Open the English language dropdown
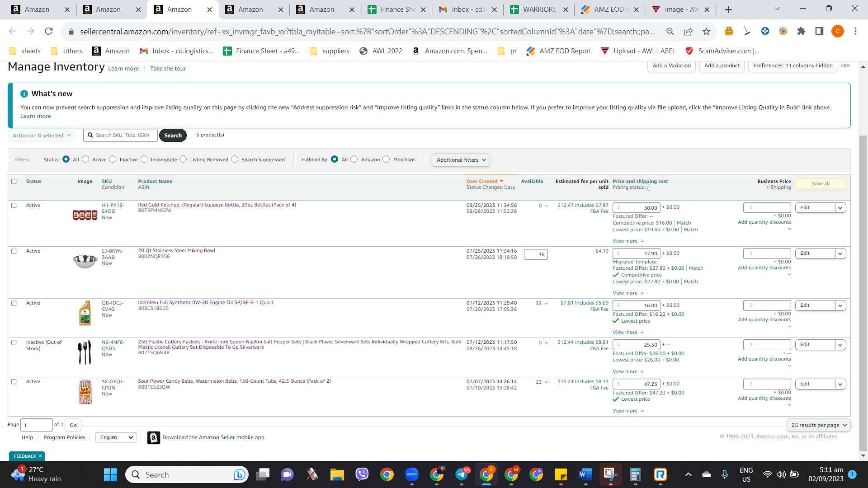868x488 pixels. [116, 437]
